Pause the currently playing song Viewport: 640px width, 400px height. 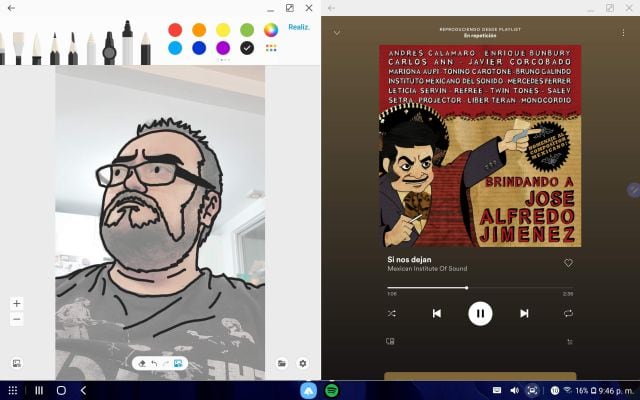coord(480,313)
